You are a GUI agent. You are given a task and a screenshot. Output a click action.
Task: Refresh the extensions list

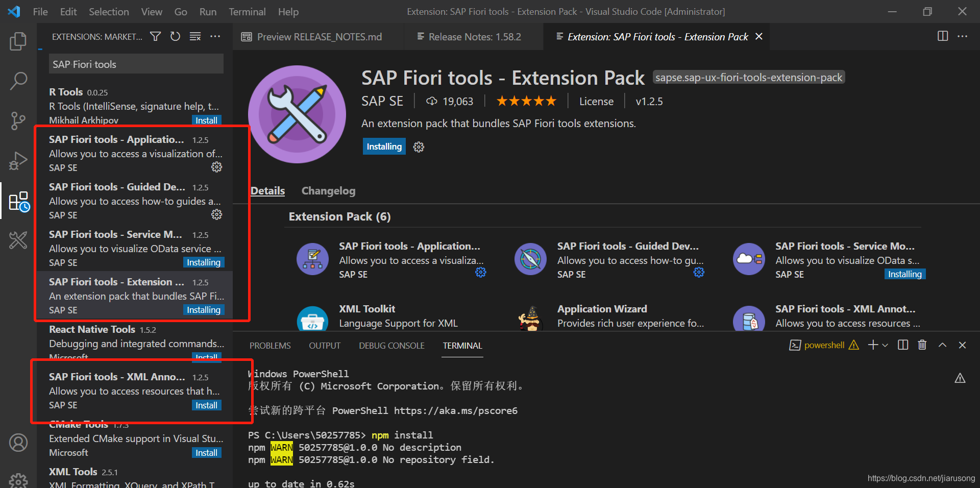click(175, 36)
